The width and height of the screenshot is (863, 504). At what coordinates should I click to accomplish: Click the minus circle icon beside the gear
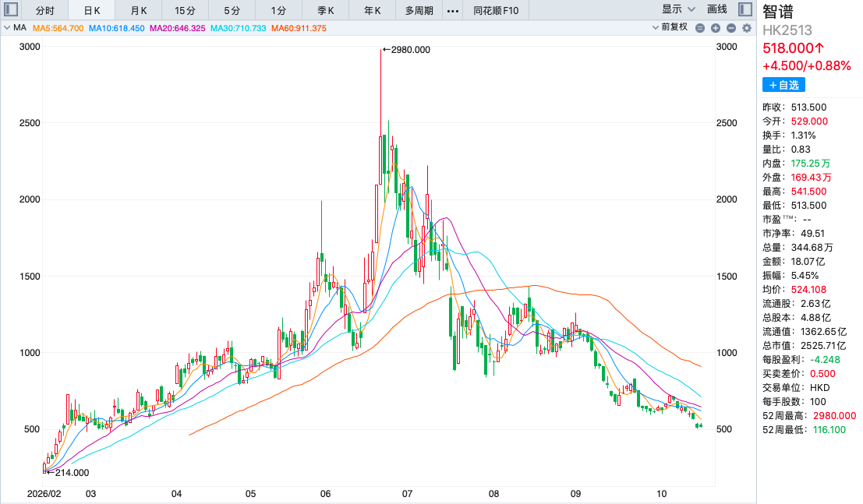[x=731, y=28]
